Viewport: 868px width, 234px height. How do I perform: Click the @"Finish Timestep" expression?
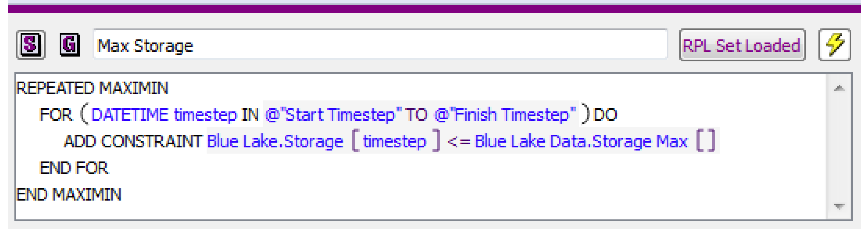(505, 115)
